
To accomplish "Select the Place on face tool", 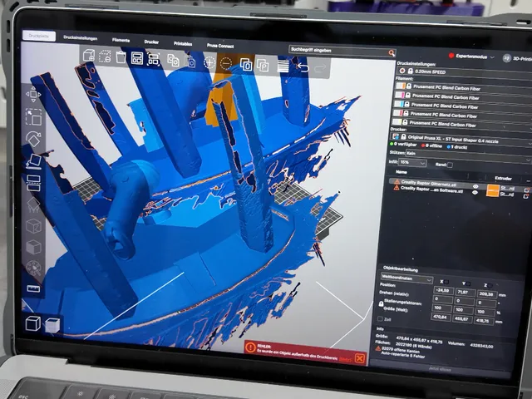I will tap(33, 161).
